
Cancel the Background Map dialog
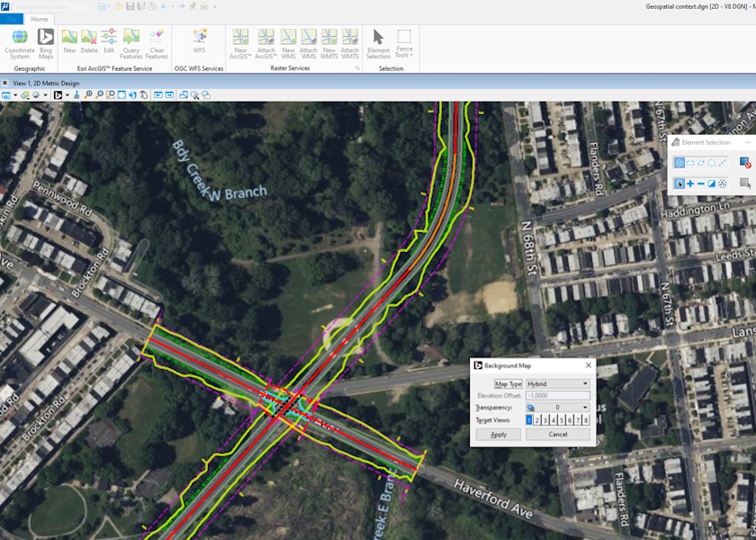point(558,434)
